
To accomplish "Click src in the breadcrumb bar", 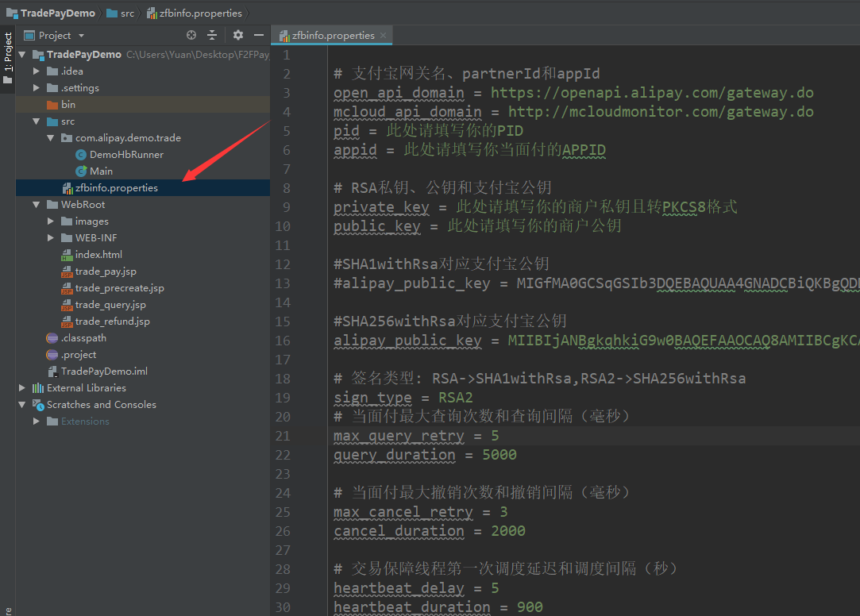I will coord(121,13).
